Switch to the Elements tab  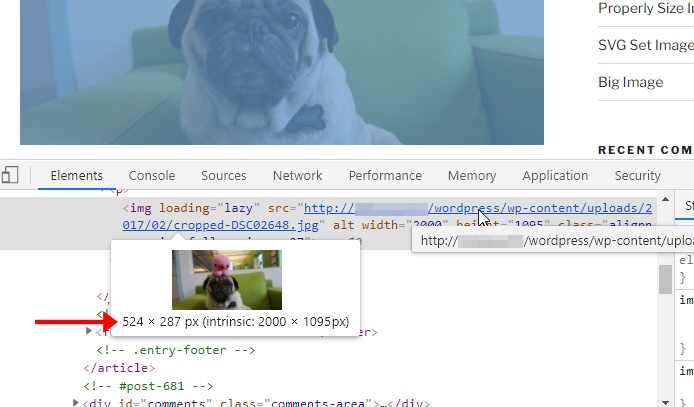pyautogui.click(x=77, y=176)
